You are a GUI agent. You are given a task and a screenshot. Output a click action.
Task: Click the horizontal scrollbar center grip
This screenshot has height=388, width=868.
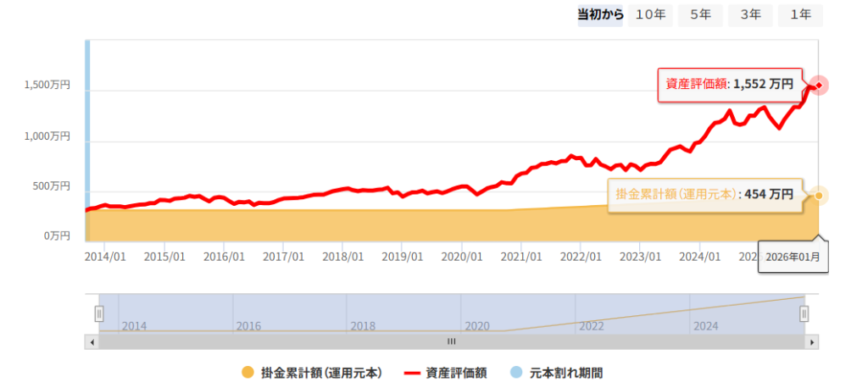click(451, 341)
